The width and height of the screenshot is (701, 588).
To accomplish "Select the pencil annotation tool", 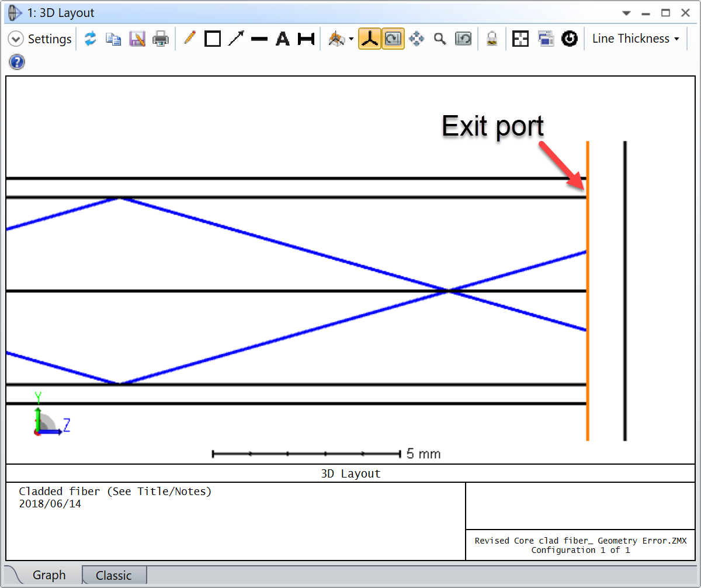I will point(189,39).
